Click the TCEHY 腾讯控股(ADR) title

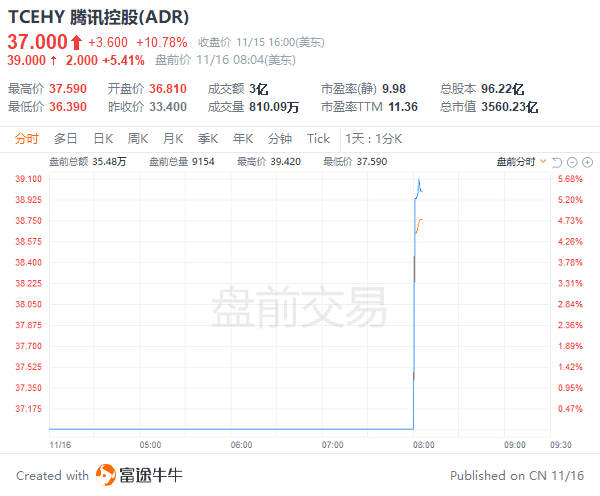pyautogui.click(x=99, y=17)
